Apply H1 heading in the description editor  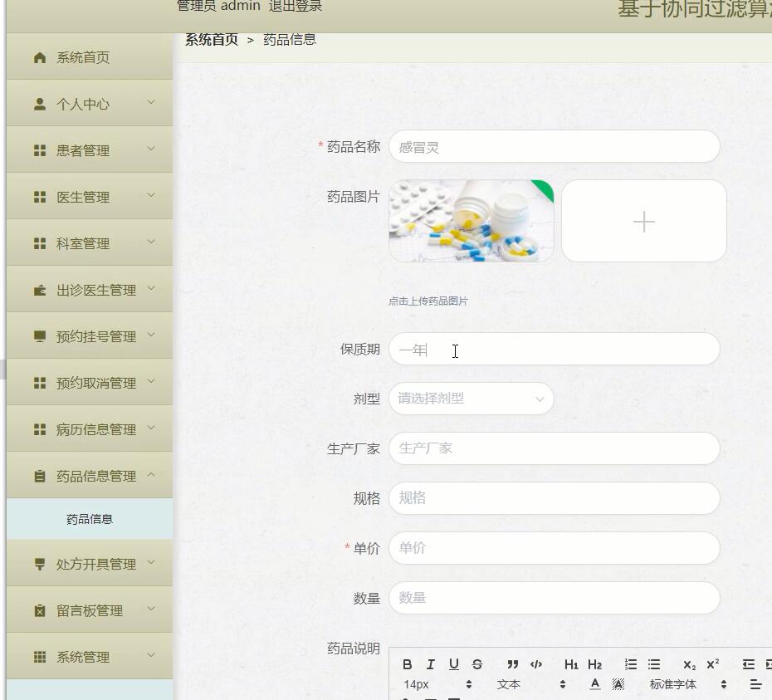click(571, 664)
